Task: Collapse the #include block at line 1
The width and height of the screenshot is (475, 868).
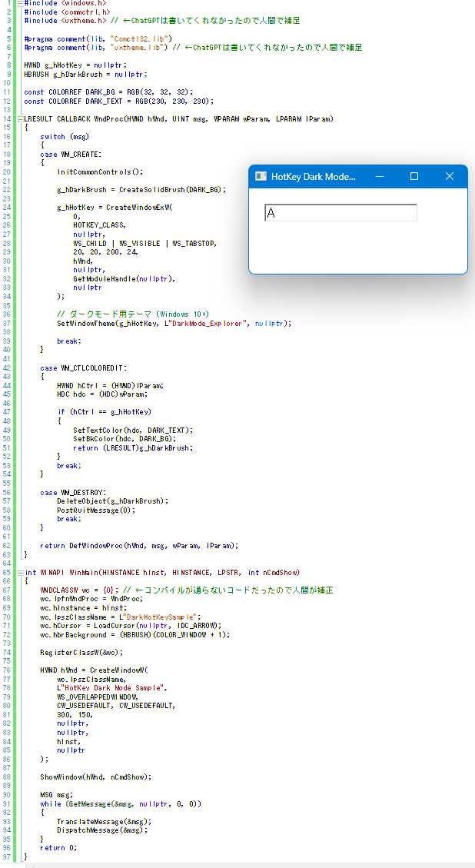Action: point(19,3)
